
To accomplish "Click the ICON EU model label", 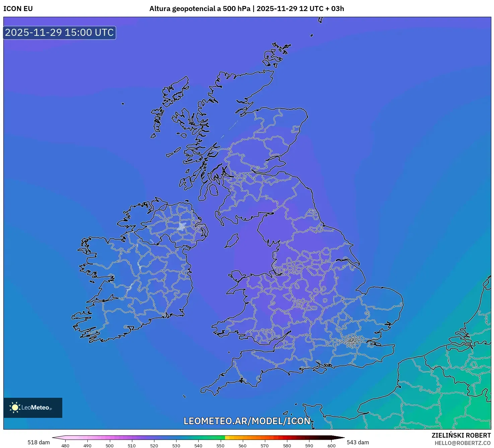I will coord(18,9).
